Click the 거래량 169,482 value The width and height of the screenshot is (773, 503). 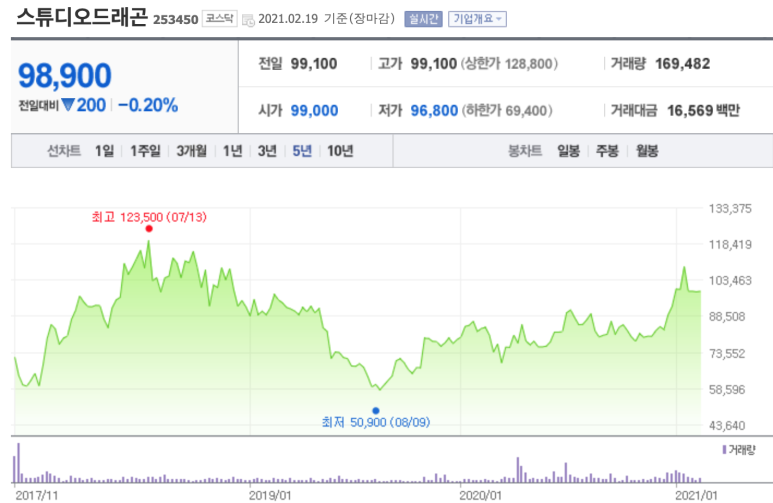point(682,64)
